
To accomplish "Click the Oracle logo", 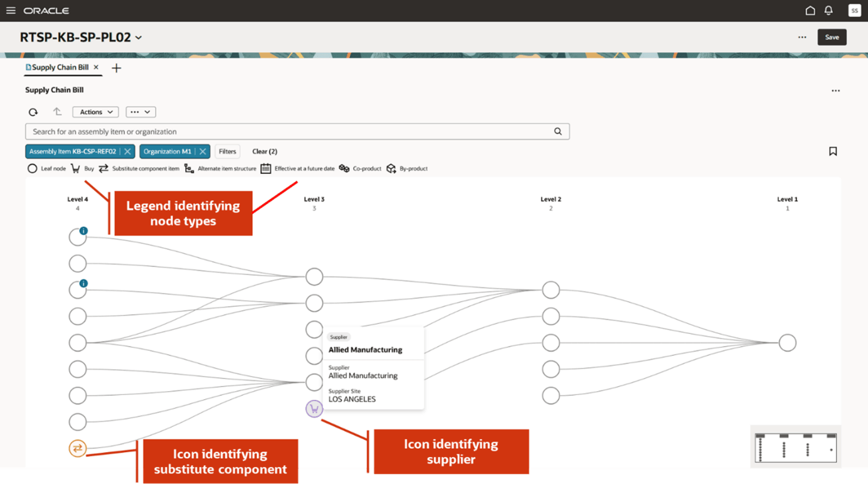I will [46, 11].
